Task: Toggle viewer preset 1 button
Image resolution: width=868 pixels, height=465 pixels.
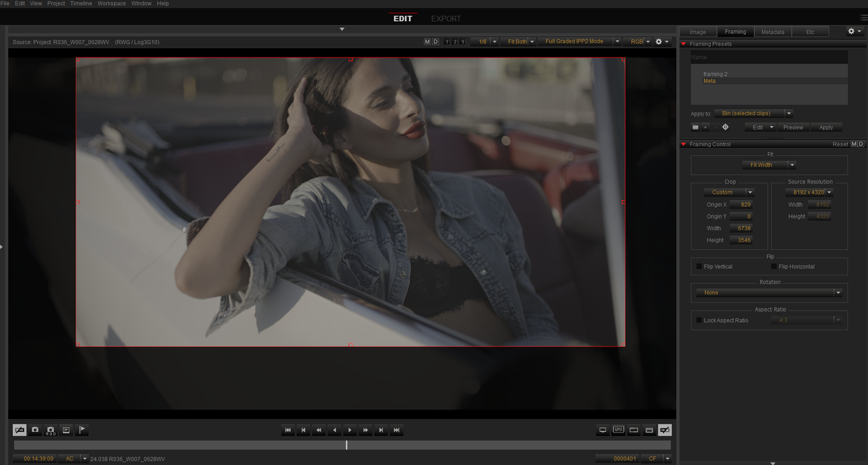Action: pyautogui.click(x=447, y=42)
